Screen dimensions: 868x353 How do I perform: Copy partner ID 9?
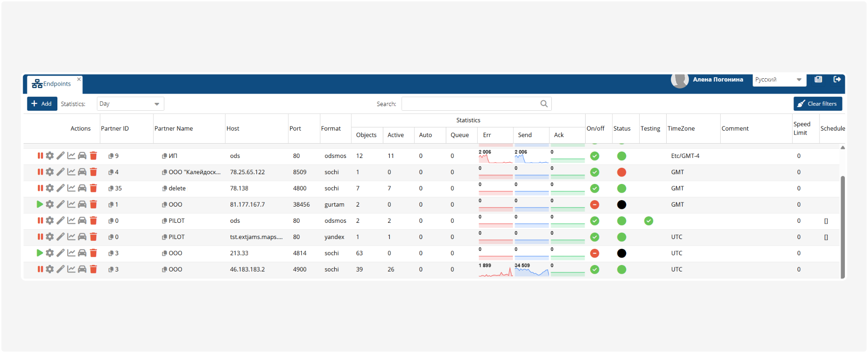(x=111, y=156)
